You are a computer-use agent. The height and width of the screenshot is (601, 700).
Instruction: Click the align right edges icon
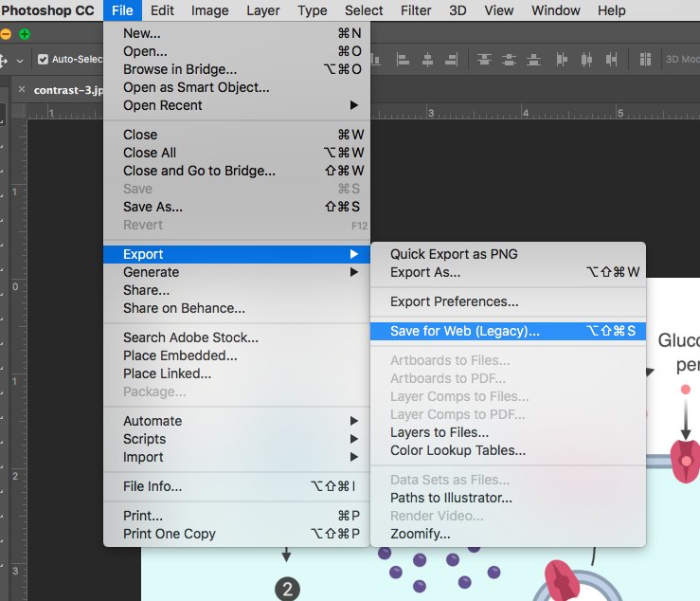tap(451, 59)
